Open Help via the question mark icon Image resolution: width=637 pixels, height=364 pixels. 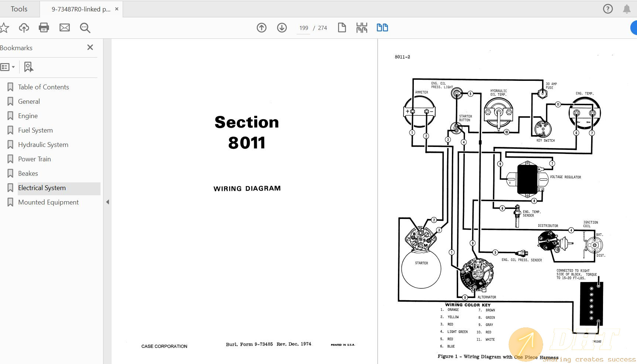coord(607,8)
